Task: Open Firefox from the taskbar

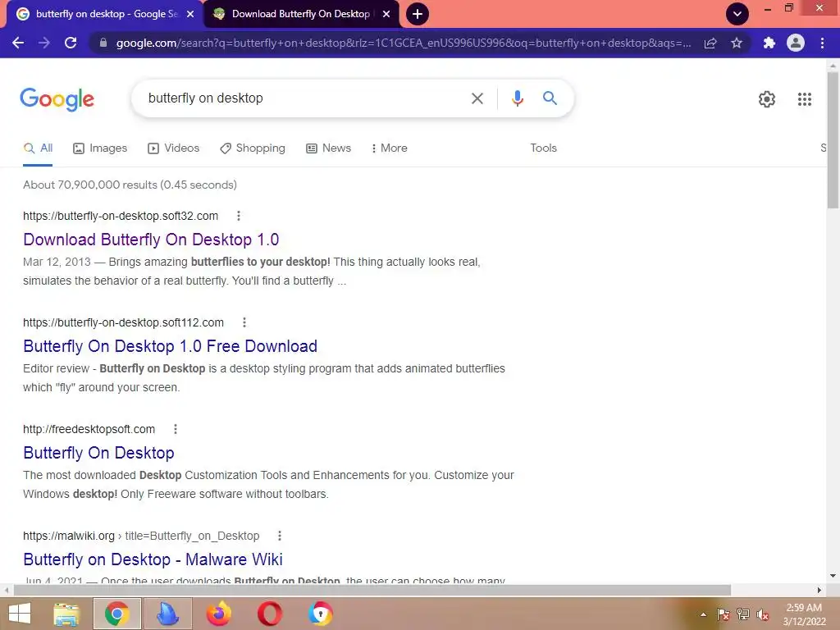Action: click(218, 614)
